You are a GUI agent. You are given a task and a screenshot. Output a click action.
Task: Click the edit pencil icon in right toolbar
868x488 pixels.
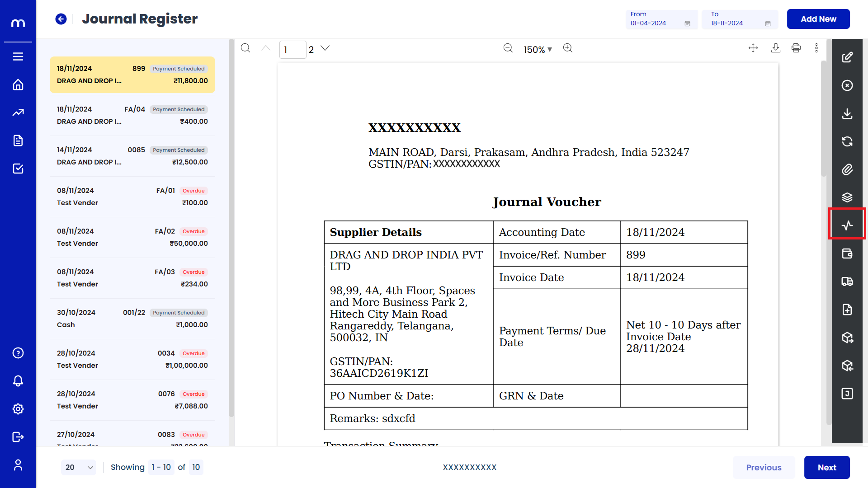pos(847,57)
